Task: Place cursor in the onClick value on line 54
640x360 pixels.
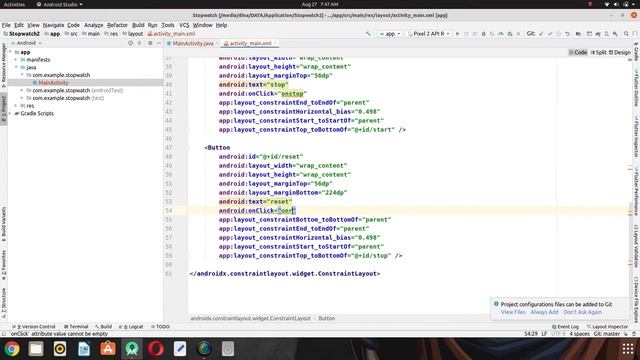Action: coord(287,211)
